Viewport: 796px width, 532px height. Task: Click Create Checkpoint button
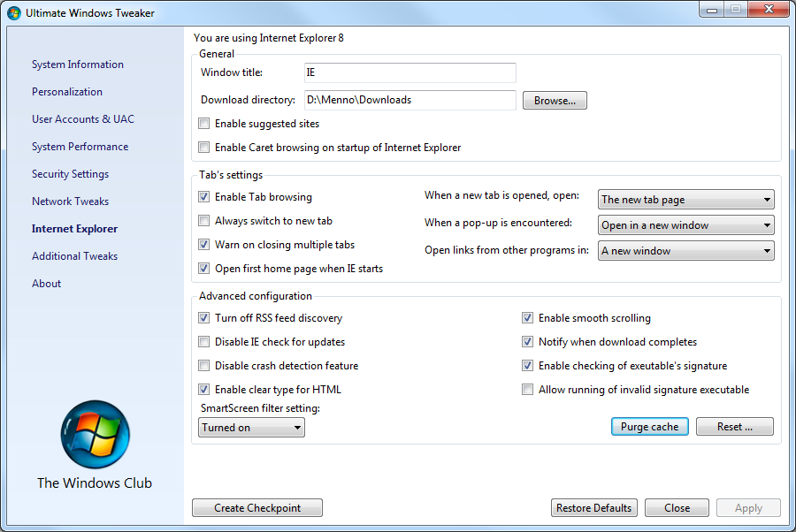pos(257,507)
